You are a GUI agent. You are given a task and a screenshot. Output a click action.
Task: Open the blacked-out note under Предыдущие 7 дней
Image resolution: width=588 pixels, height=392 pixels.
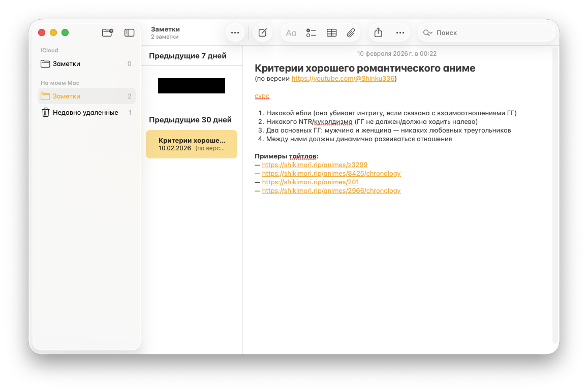(192, 86)
